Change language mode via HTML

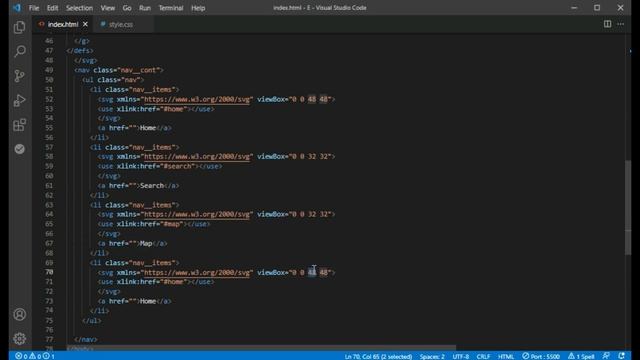tap(506, 356)
